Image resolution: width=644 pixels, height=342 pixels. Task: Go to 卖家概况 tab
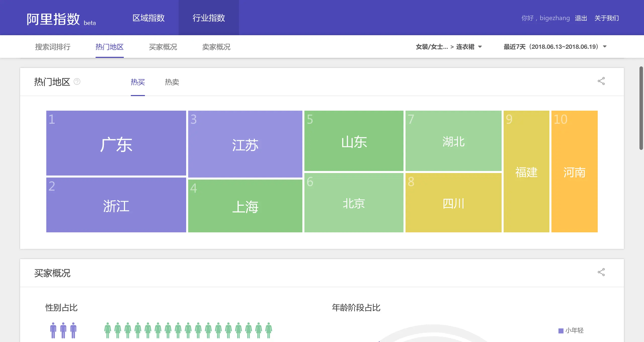(216, 47)
